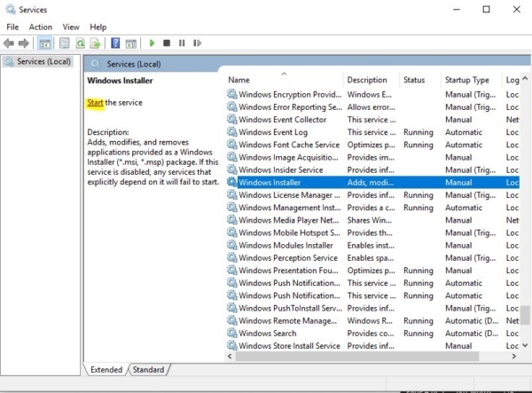The height and width of the screenshot is (393, 532).
Task: Click Manual startup type of Windows Installer
Action: pos(458,182)
